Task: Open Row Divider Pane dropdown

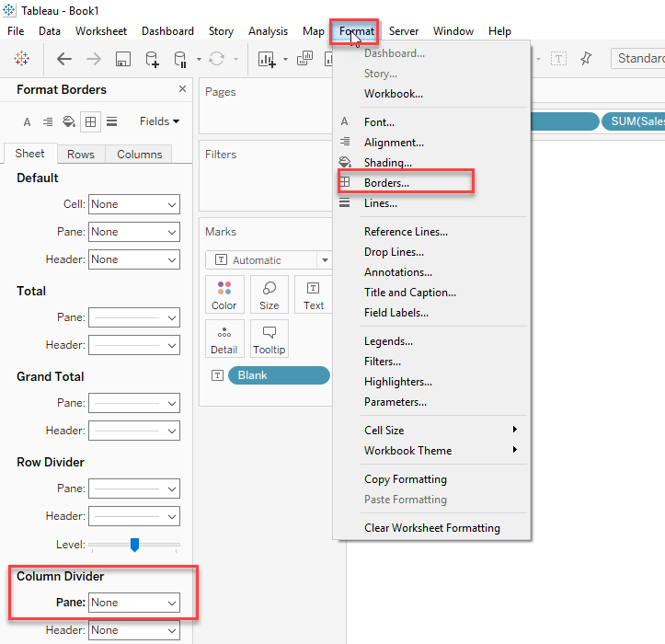Action: pos(134,489)
